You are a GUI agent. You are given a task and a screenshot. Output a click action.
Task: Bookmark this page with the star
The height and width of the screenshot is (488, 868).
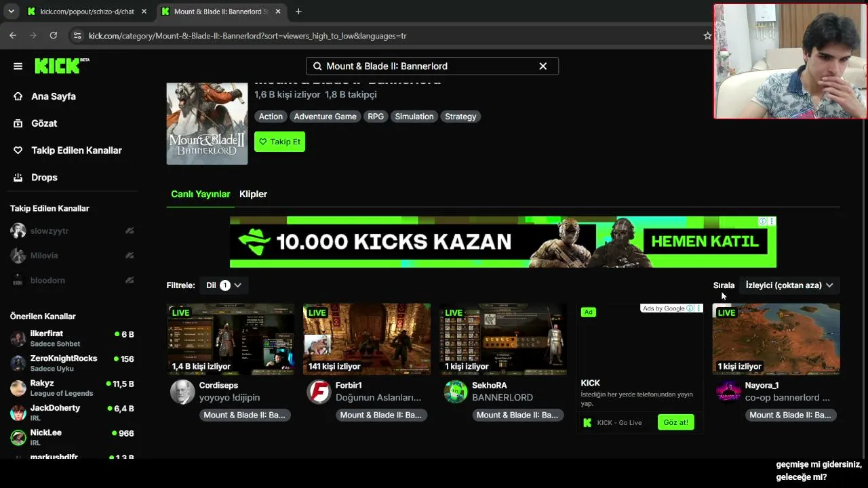[707, 35]
